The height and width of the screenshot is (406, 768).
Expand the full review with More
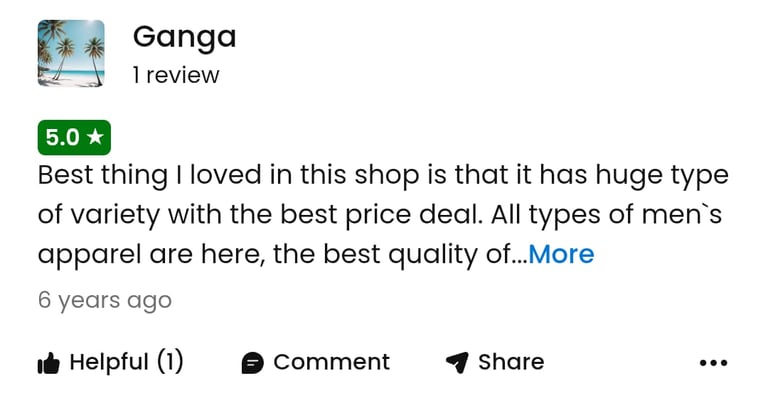561,254
